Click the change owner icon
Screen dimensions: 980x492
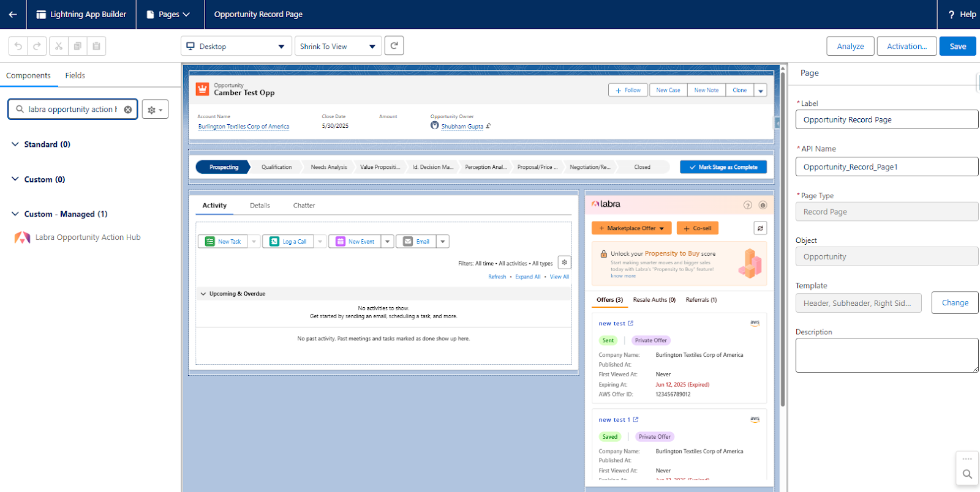(488, 126)
